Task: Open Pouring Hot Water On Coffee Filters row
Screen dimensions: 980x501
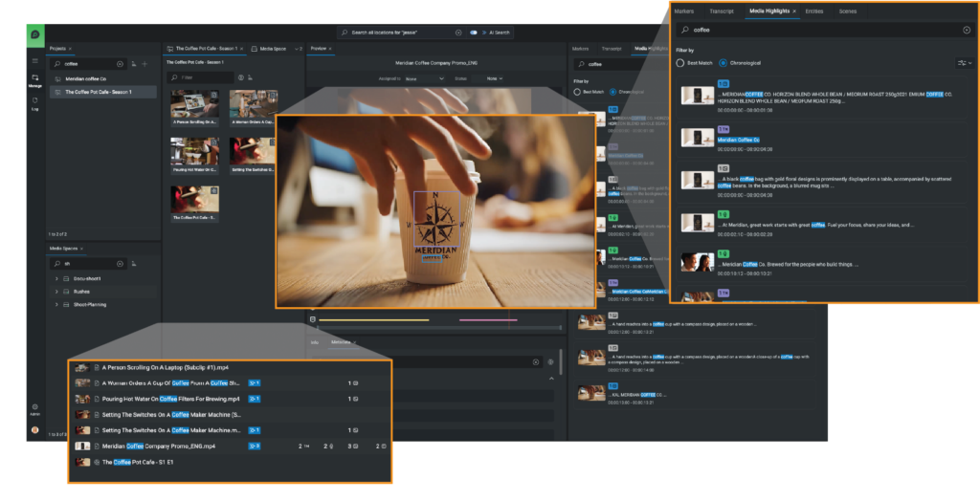Action: click(232, 399)
